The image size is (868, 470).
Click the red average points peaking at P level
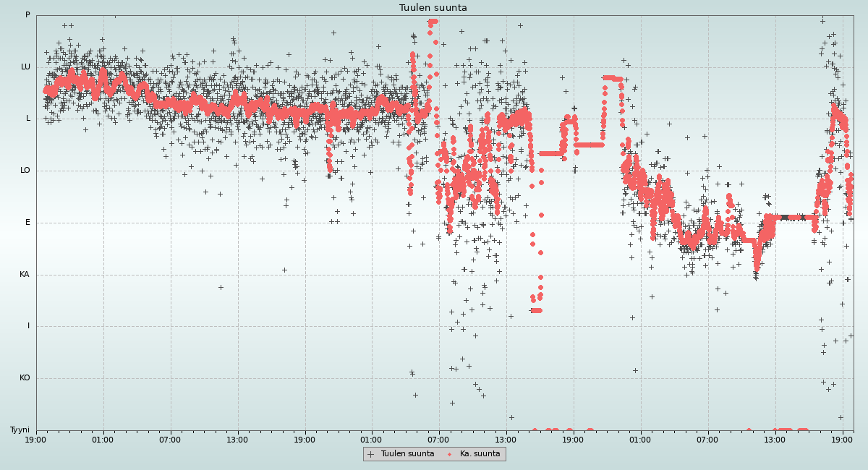[433, 22]
